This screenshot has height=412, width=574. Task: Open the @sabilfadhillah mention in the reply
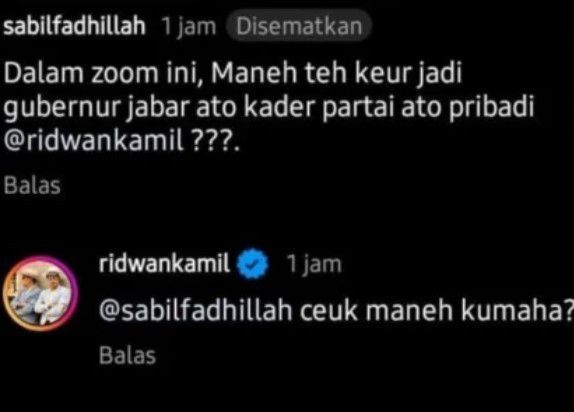[196, 310]
